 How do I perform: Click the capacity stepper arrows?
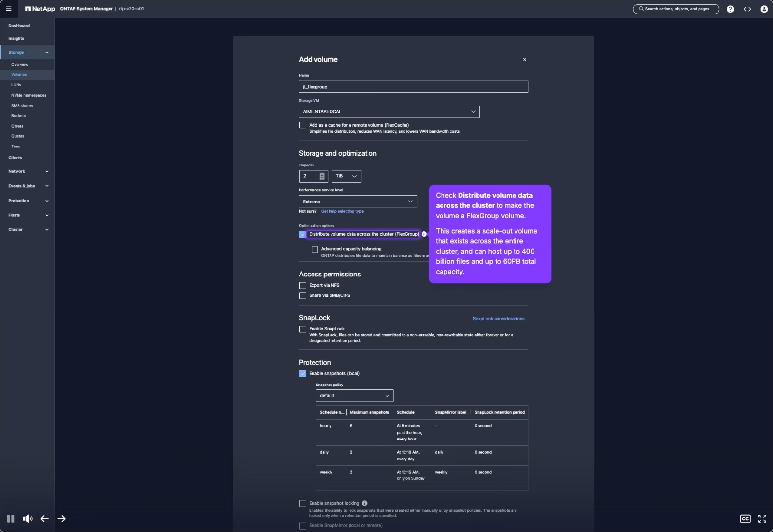(322, 176)
